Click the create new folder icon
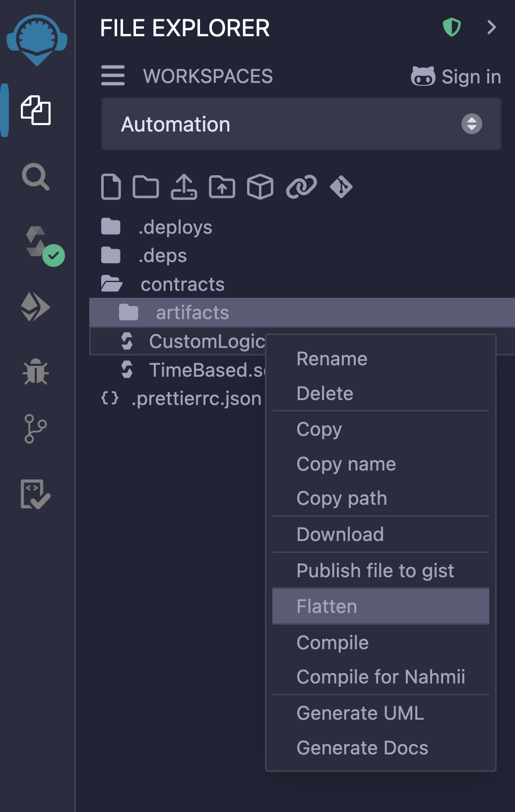The height and width of the screenshot is (812, 515). (146, 187)
